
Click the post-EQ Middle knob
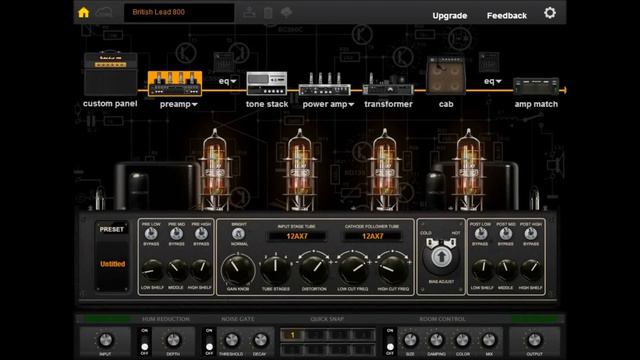506,270
